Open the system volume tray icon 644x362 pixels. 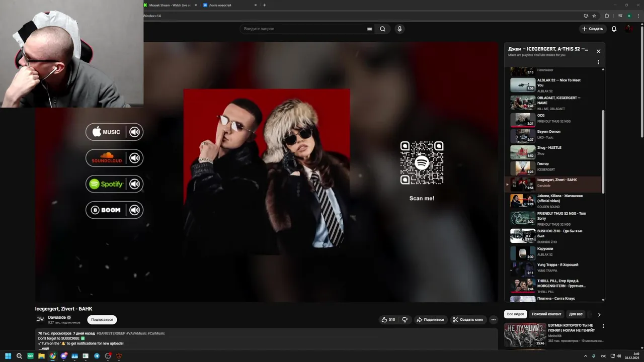point(618,356)
